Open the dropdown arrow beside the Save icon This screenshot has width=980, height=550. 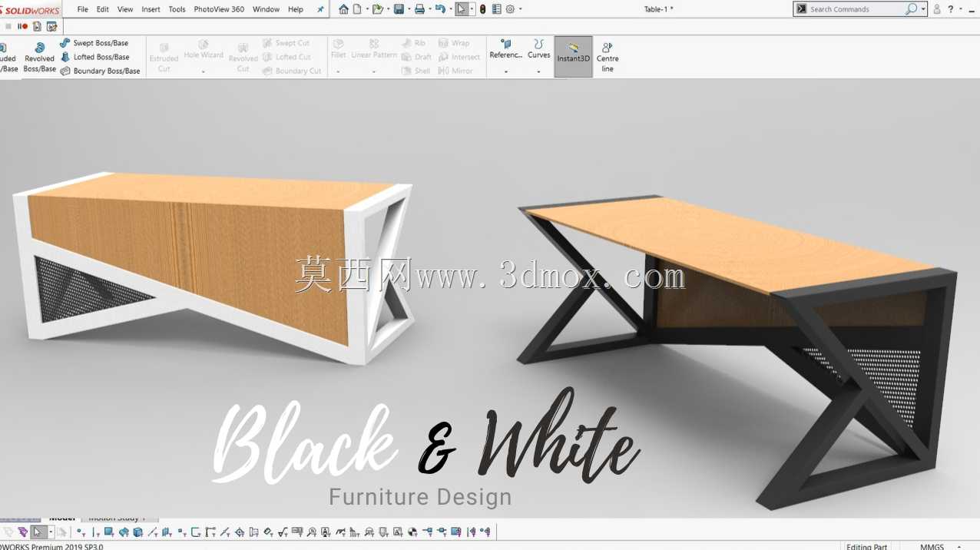pos(409,9)
